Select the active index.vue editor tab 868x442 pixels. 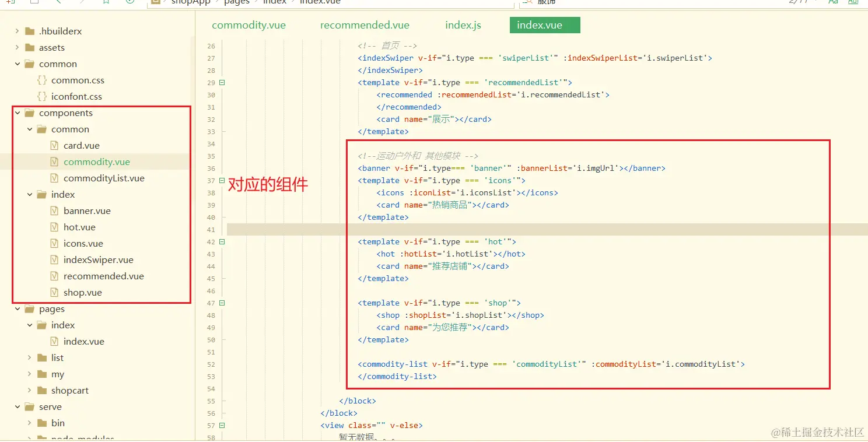coord(545,25)
